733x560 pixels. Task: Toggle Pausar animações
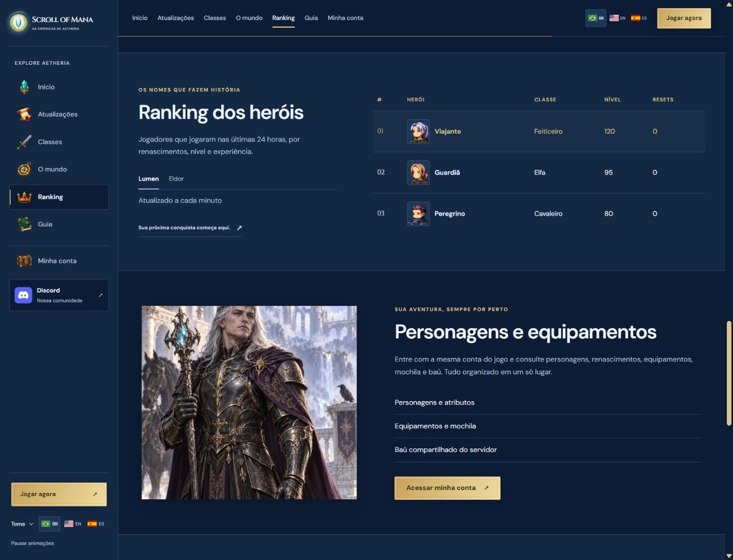pyautogui.click(x=32, y=543)
